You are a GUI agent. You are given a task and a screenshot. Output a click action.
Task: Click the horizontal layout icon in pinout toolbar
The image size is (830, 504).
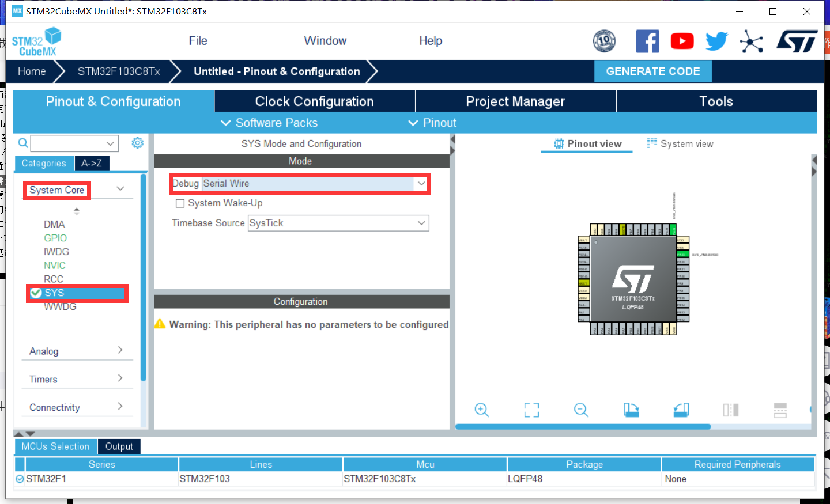pos(780,410)
